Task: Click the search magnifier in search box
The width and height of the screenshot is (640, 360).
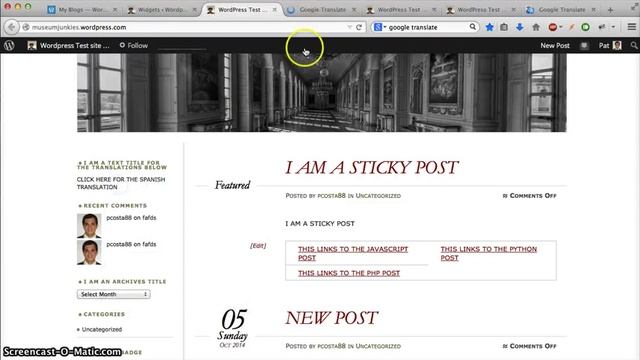Action: pyautogui.click(x=472, y=27)
